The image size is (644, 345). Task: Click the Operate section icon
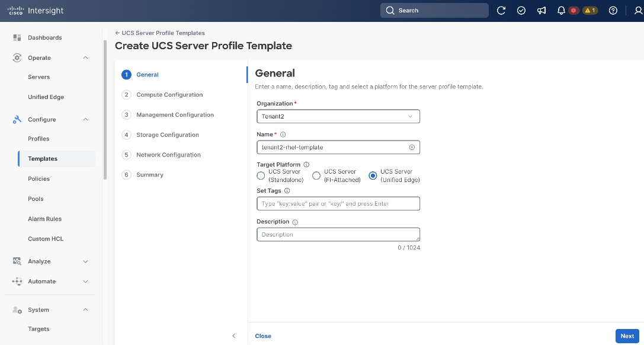pyautogui.click(x=17, y=58)
